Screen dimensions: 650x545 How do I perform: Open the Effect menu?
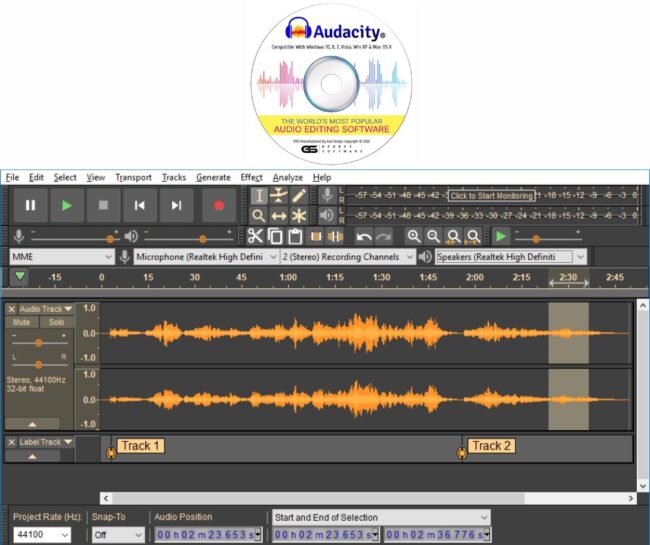point(251,177)
